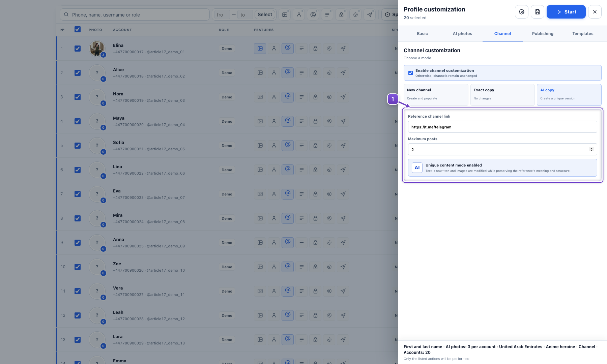Switch to the Basic tab

point(422,34)
